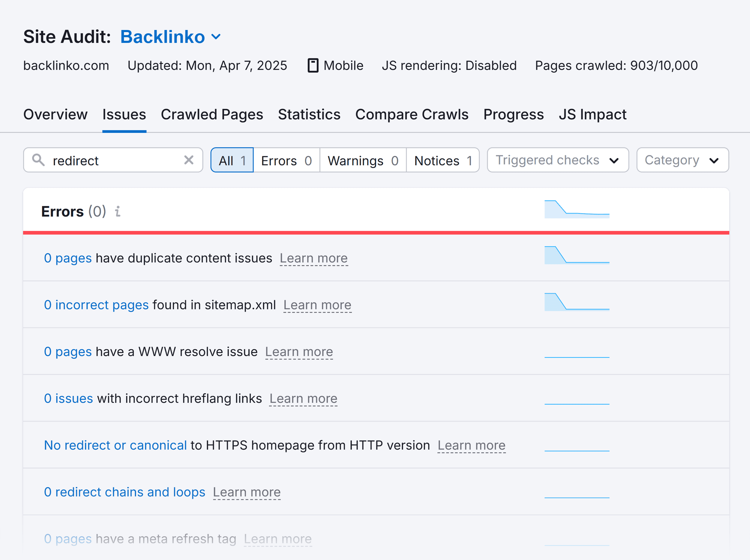Click the hreflang links trend line
The width and height of the screenshot is (750, 560).
click(x=577, y=404)
